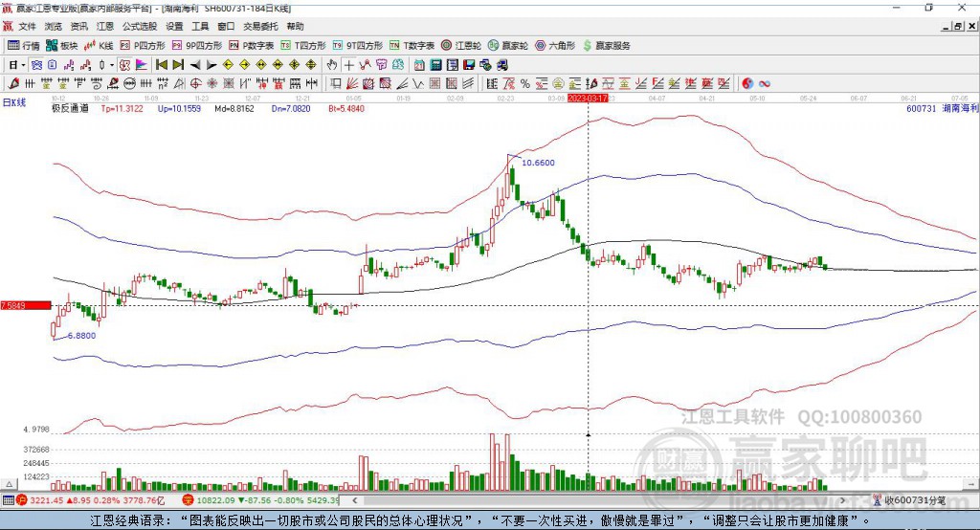Switch to the K线 candlestick chart

click(99, 46)
